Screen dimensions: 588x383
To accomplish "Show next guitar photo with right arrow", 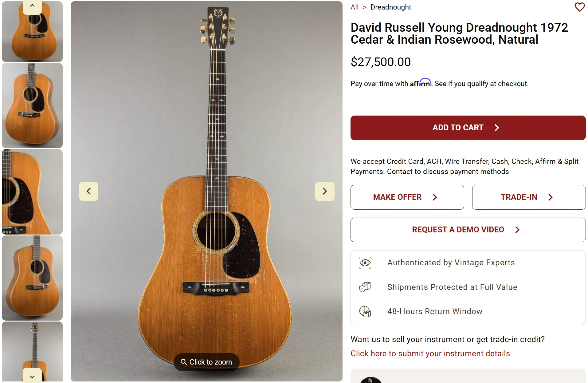I will [x=324, y=191].
